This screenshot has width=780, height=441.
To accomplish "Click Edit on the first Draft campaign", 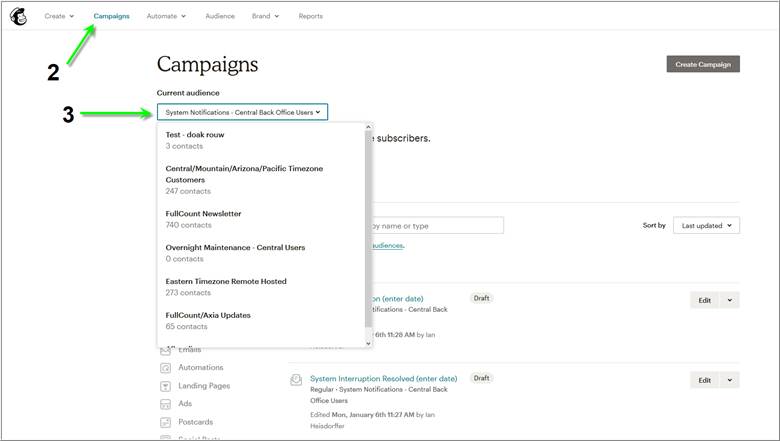I will click(704, 300).
